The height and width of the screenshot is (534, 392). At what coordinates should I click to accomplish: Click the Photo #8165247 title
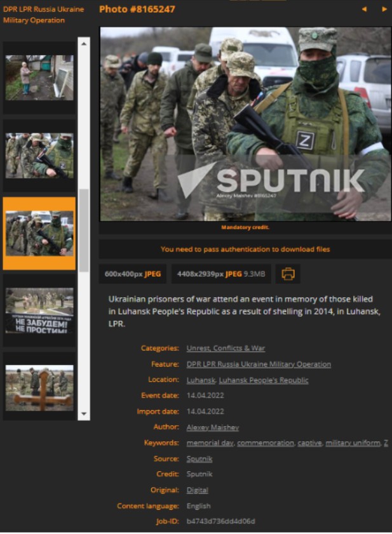[137, 9]
